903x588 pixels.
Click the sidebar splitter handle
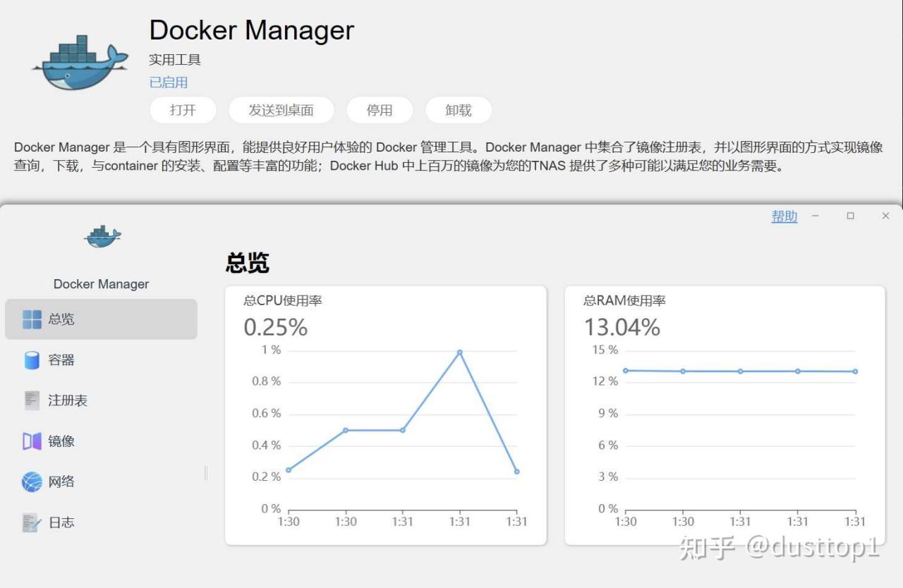coord(206,473)
